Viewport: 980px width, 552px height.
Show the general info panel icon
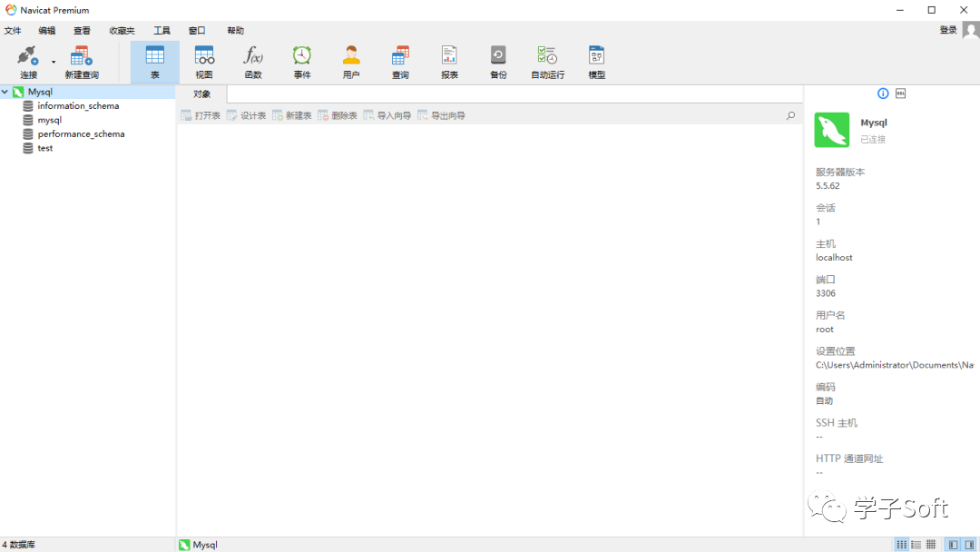click(x=883, y=94)
